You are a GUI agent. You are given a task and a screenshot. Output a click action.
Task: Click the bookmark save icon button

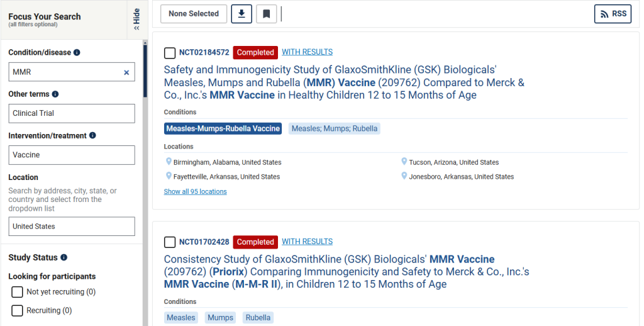[266, 14]
